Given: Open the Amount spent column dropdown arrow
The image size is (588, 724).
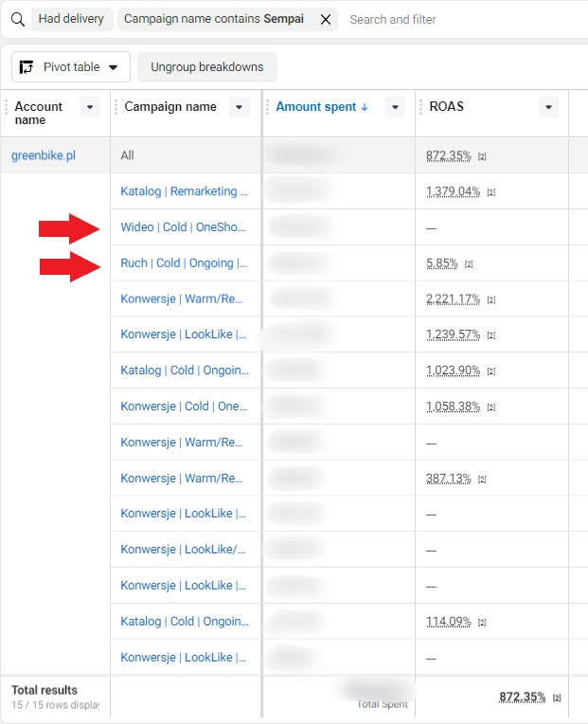Looking at the screenshot, I should 395,107.
